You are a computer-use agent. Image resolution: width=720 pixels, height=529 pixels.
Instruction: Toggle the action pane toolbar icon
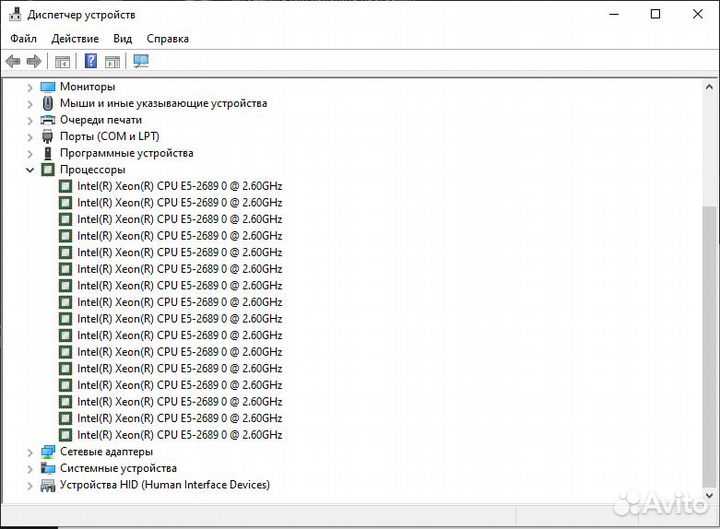click(x=112, y=61)
